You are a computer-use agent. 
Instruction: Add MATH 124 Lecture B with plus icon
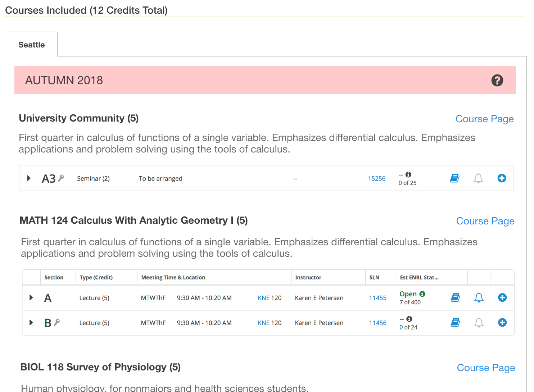click(x=502, y=323)
